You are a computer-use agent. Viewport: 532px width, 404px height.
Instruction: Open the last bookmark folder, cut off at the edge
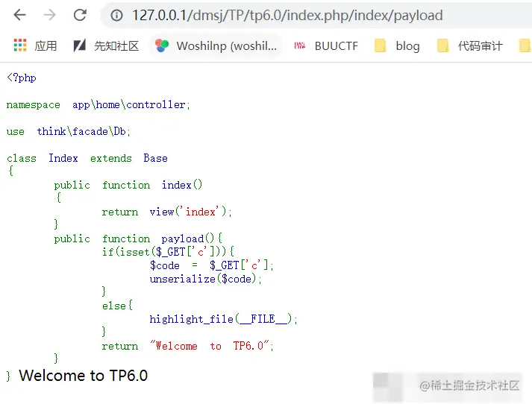click(525, 45)
